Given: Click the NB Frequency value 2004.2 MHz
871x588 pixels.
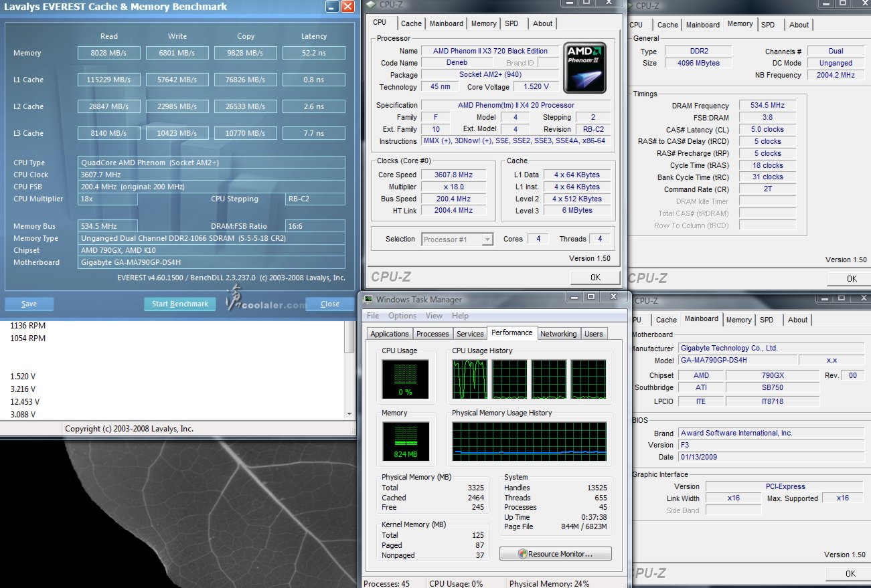Looking at the screenshot, I should click(x=836, y=75).
